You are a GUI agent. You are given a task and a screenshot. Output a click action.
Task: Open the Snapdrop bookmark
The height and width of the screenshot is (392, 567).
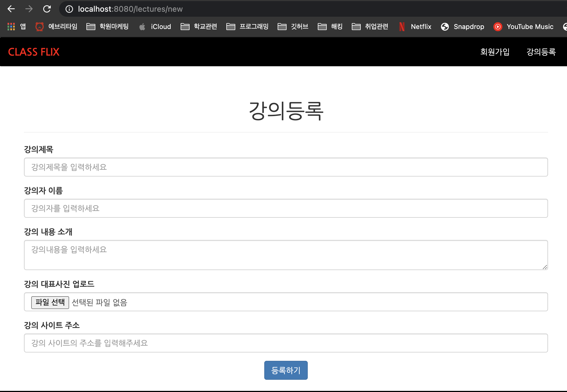pyautogui.click(x=462, y=27)
